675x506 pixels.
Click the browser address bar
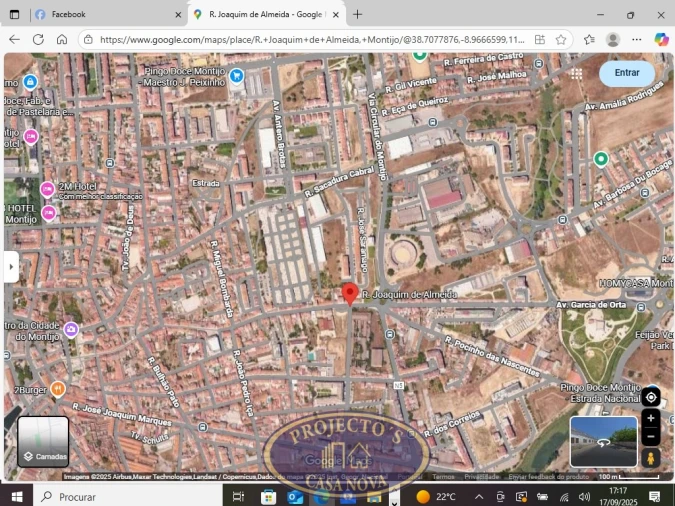(310, 39)
